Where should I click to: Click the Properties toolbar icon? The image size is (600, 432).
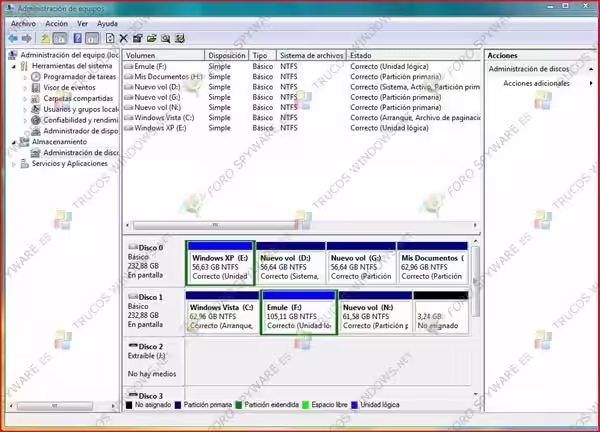(x=137, y=38)
